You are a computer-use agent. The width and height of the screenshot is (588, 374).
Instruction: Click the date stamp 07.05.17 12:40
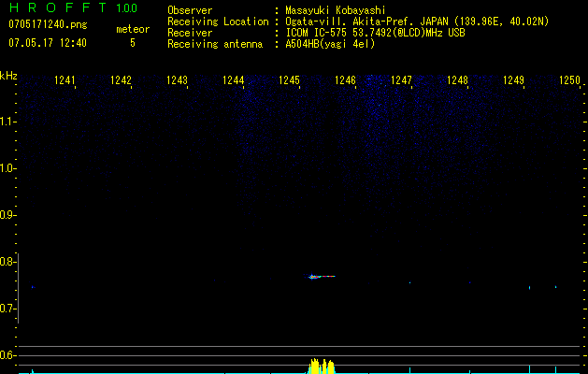(48, 43)
